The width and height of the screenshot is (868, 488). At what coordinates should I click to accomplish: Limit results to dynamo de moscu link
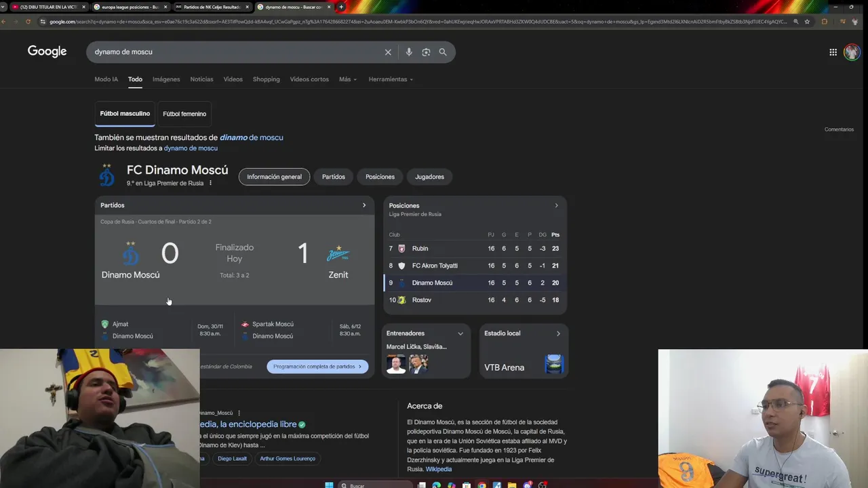[191, 148]
